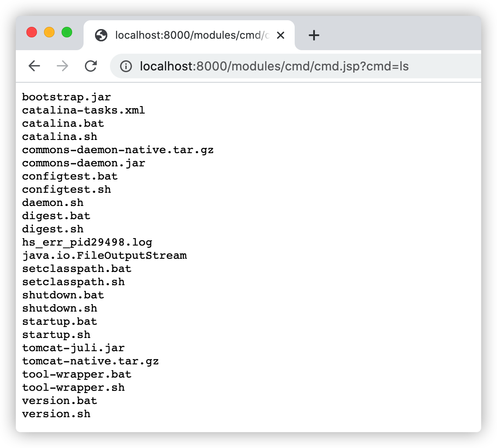The image size is (497, 448).
Task: Minimize the window with yellow button
Action: [x=49, y=32]
